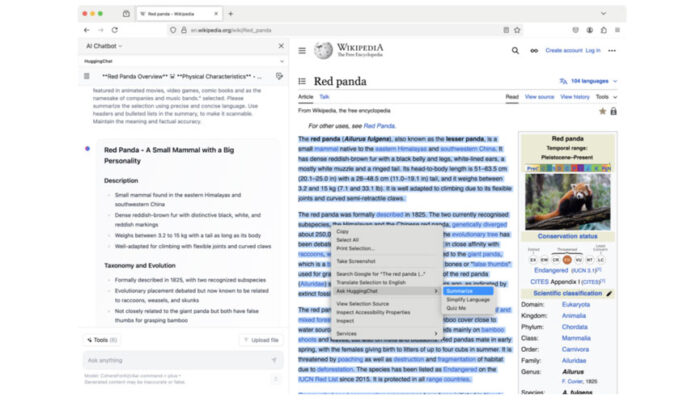Click the Conservation status link

coord(568,236)
